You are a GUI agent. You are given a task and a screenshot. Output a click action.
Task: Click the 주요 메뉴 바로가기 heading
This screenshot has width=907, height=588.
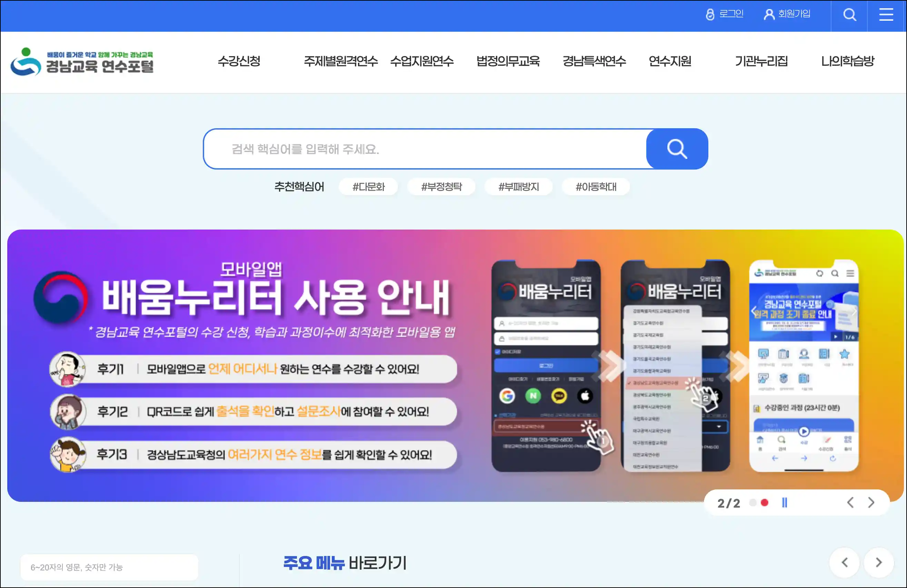point(345,562)
